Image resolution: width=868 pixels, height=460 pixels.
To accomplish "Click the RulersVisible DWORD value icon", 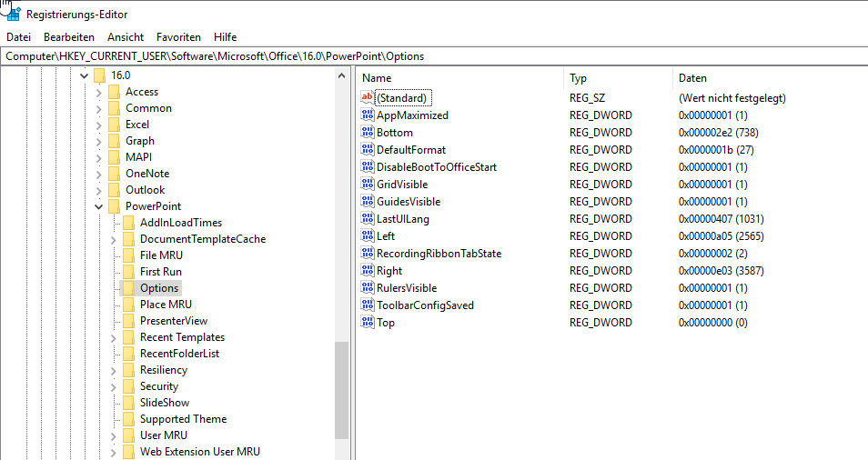I will point(367,287).
